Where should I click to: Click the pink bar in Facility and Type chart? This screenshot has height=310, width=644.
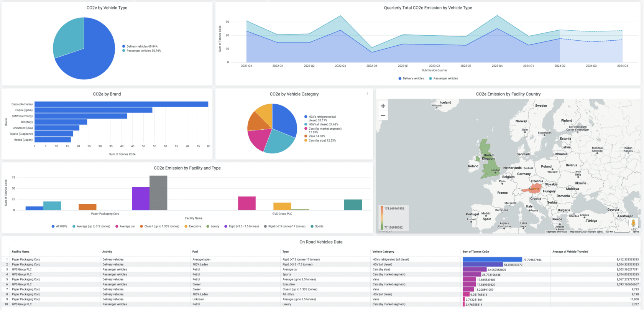point(247,203)
